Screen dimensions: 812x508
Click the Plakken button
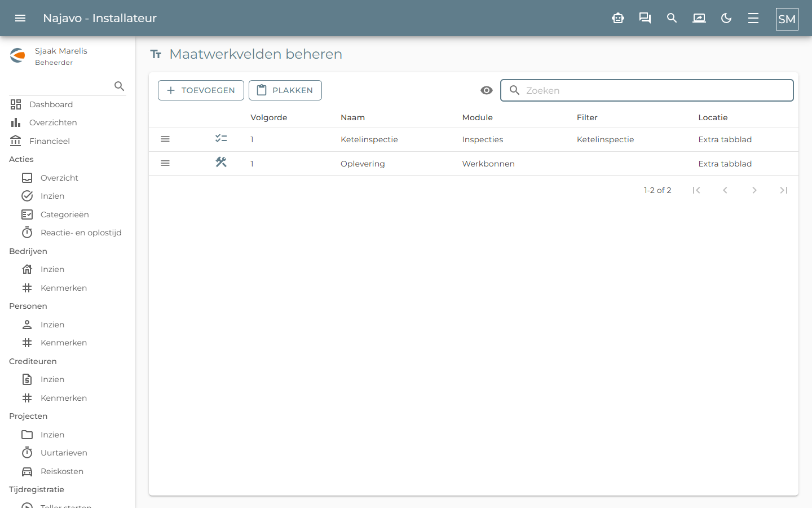(x=285, y=90)
